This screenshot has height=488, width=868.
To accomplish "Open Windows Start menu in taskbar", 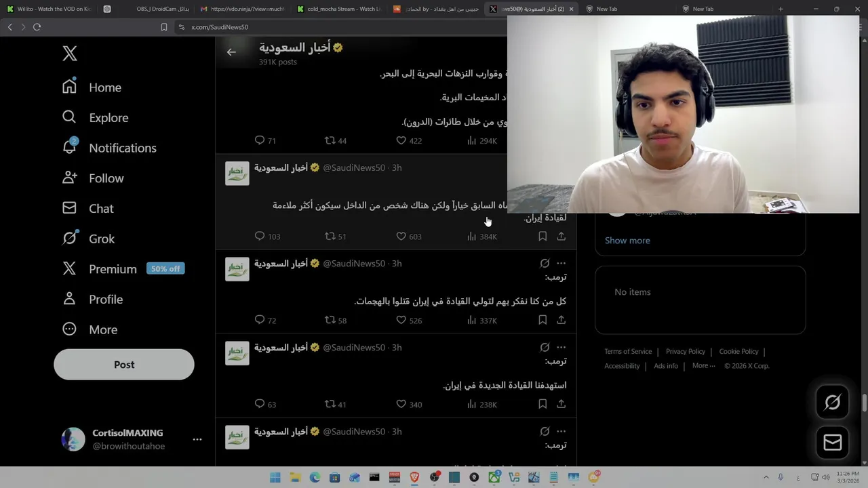I will click(275, 478).
